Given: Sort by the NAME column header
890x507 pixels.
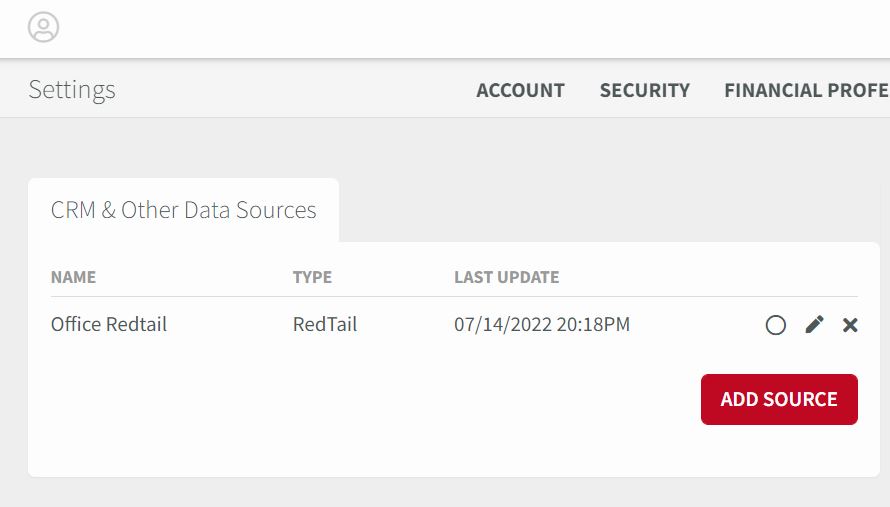Looking at the screenshot, I should coord(73,277).
